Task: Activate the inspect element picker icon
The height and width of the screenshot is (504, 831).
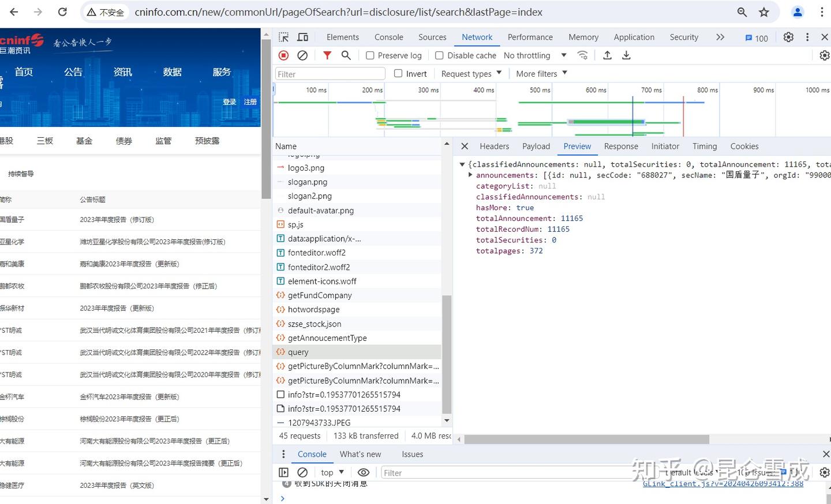Action: tap(283, 37)
